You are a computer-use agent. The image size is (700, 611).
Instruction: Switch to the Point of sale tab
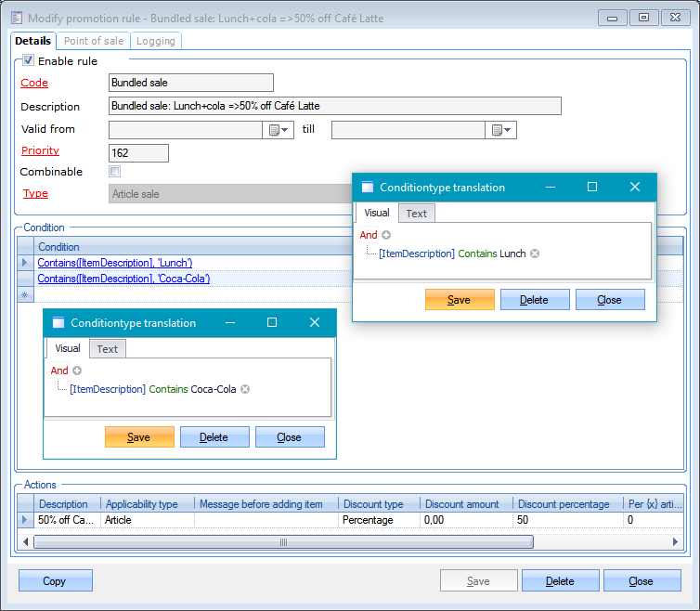tap(93, 41)
